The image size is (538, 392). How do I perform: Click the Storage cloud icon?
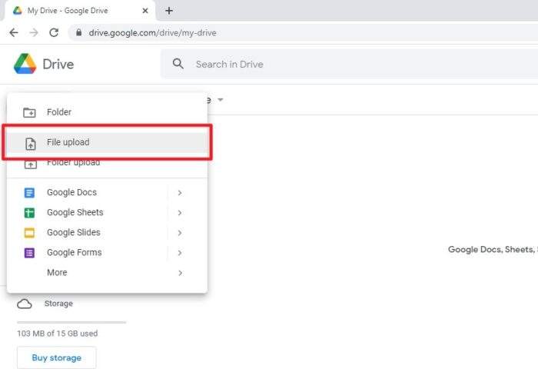tap(25, 304)
